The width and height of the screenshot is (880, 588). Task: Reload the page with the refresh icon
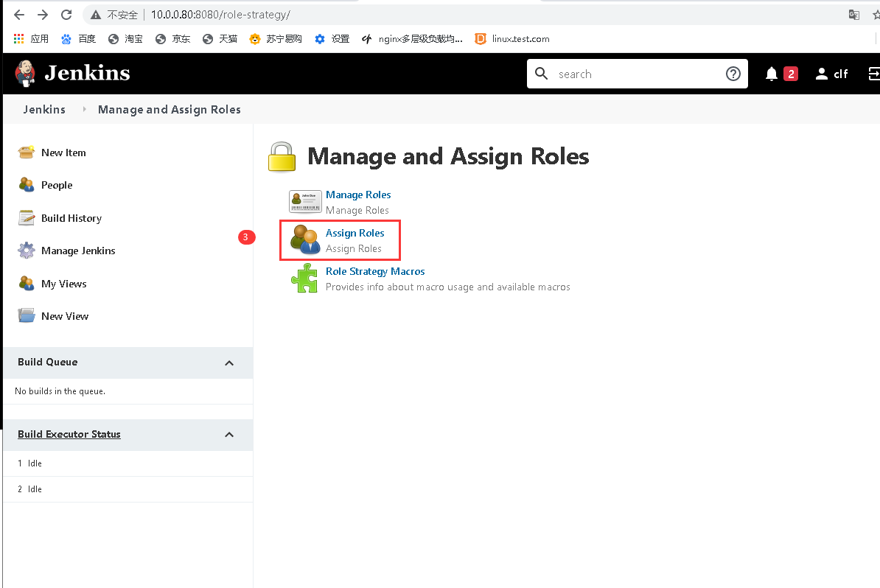pyautogui.click(x=66, y=15)
